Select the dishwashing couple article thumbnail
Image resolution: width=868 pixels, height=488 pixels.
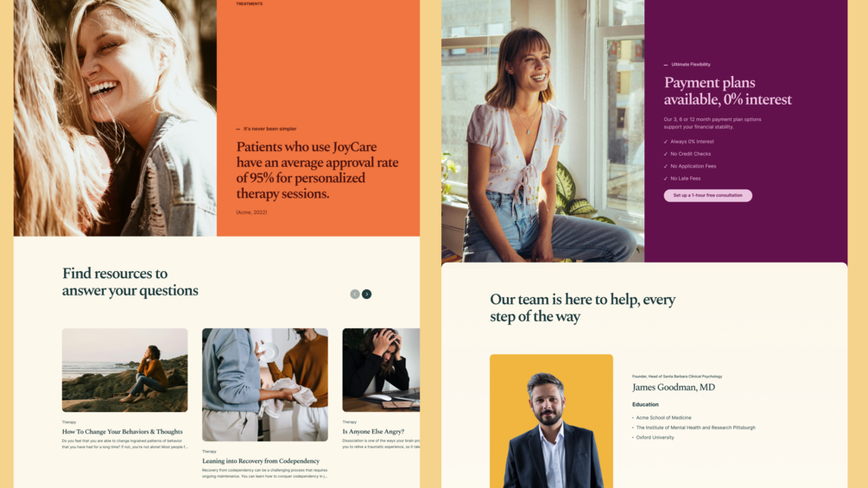264,384
